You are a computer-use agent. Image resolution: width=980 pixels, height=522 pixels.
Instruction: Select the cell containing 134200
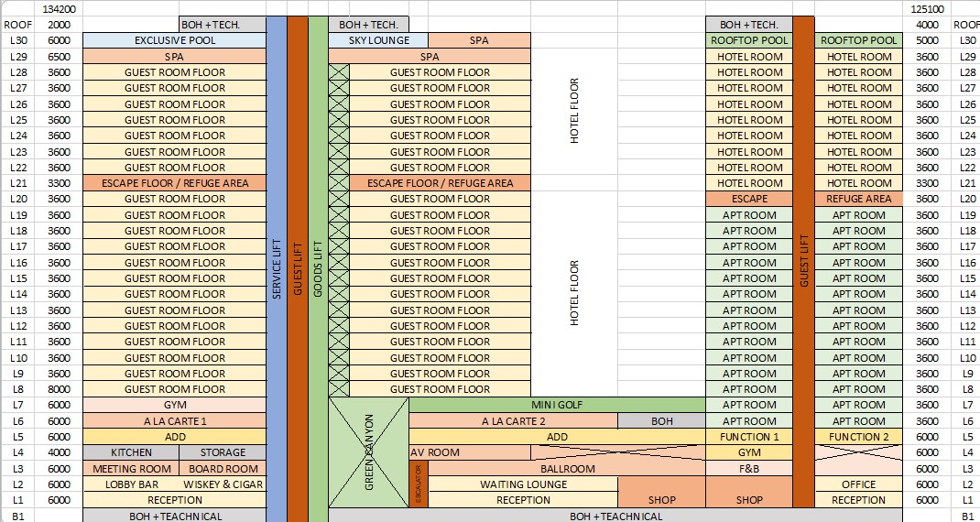click(59, 8)
